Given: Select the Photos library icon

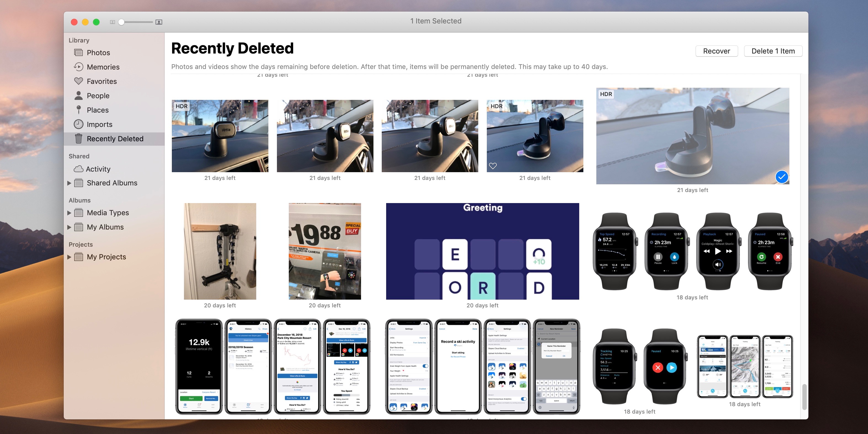Looking at the screenshot, I should 79,52.
